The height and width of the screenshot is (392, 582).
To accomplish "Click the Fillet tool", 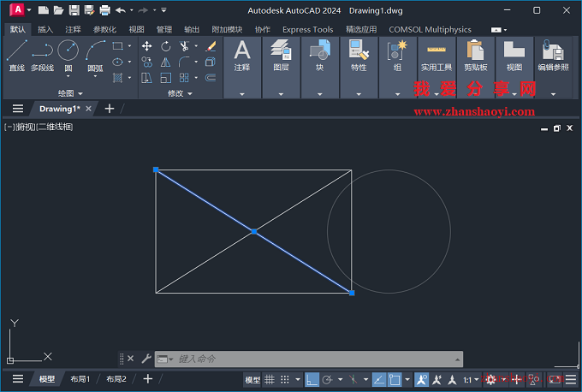I will tap(184, 62).
